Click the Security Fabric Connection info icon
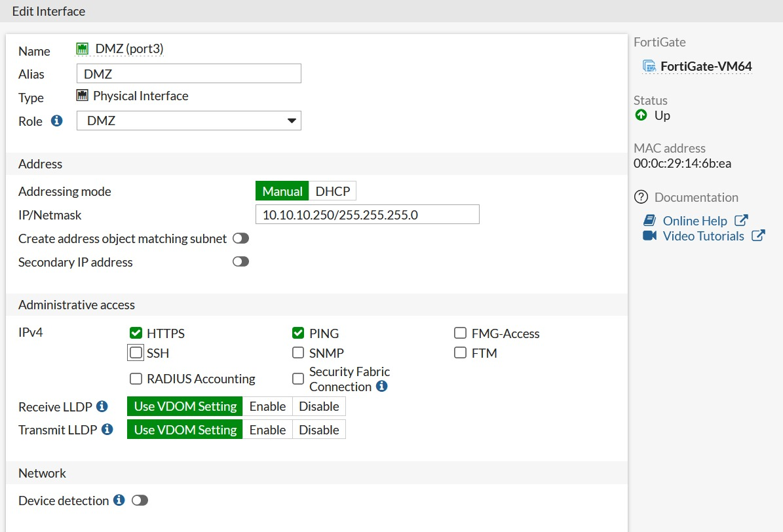The width and height of the screenshot is (783, 532). point(382,387)
